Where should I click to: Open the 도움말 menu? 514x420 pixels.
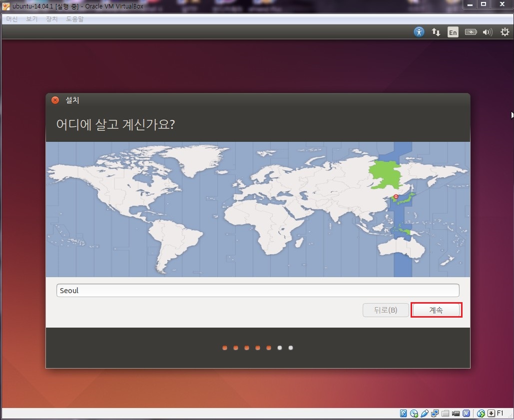[74, 19]
